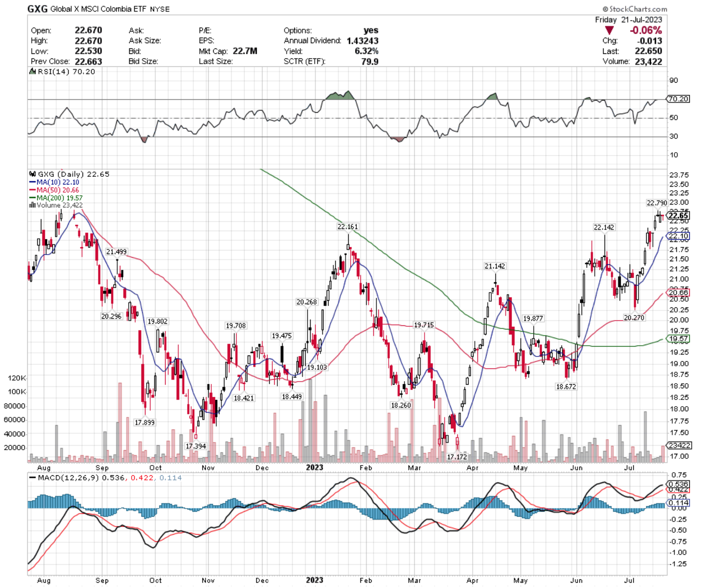
Task: Click the Mkt Cap value 22.7M
Action: click(245, 51)
